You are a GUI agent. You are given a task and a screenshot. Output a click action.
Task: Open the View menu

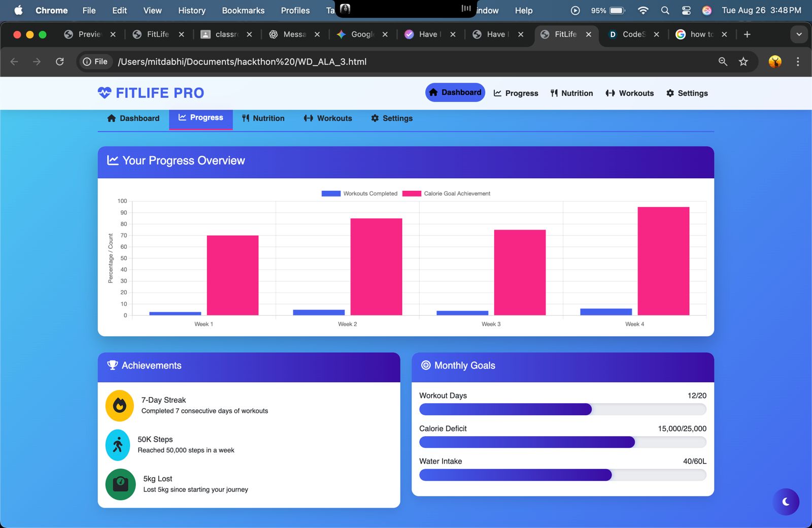coord(152,10)
